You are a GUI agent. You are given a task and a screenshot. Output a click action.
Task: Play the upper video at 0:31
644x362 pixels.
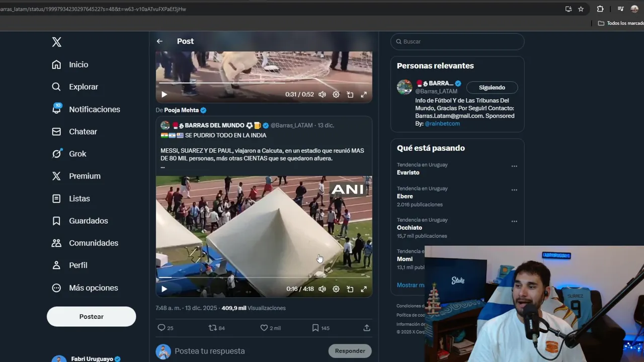[164, 95]
